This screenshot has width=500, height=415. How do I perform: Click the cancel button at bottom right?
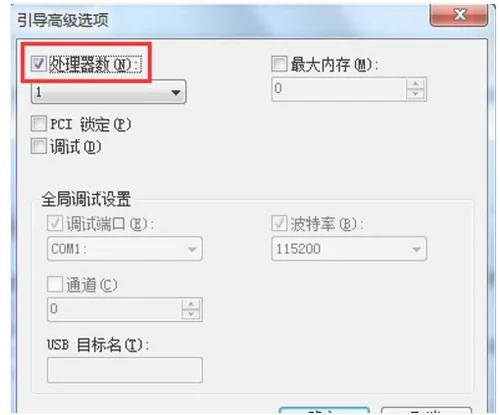click(426, 410)
